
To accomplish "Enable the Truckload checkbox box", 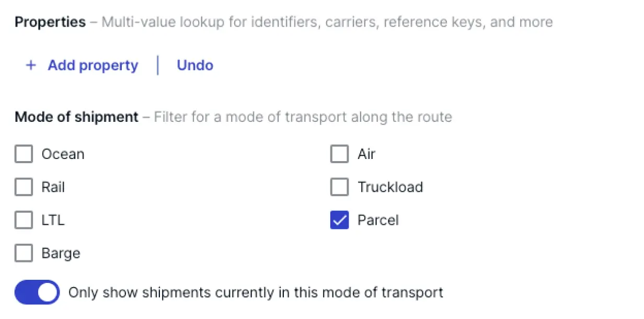I will (x=339, y=187).
